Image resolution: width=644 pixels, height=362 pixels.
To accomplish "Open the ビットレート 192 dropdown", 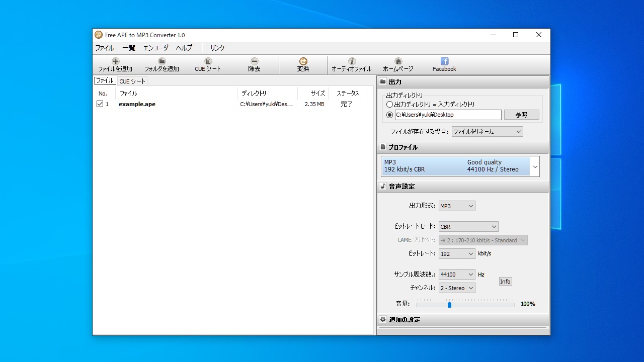I will point(457,254).
